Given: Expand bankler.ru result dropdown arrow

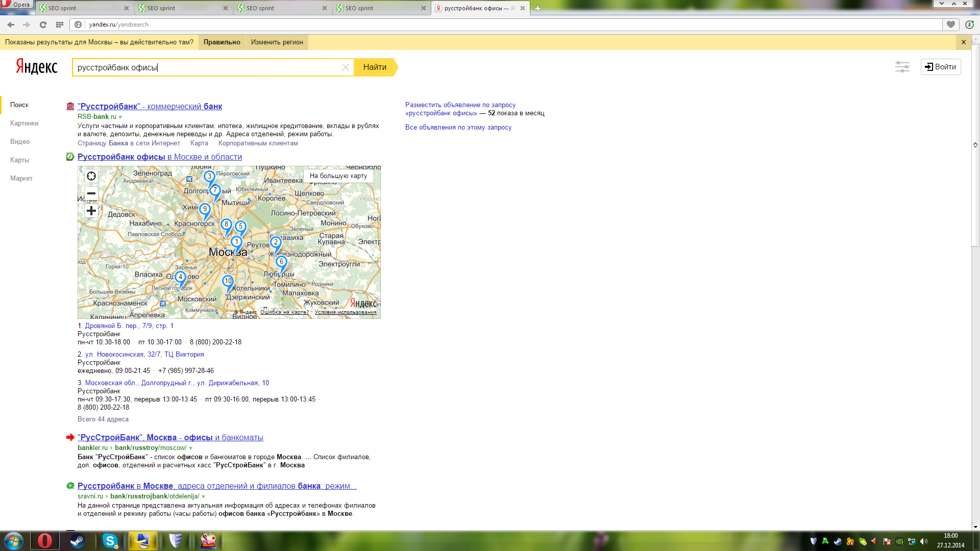Looking at the screenshot, I should [x=190, y=448].
